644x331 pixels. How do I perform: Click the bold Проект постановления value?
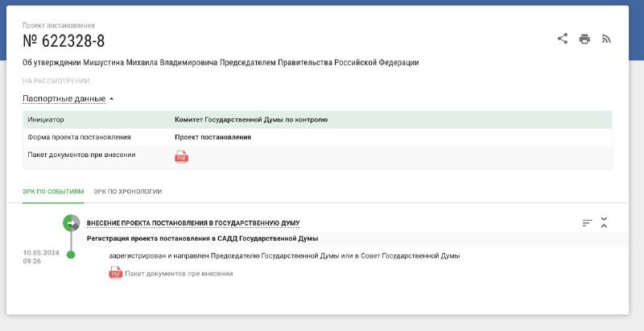(213, 137)
